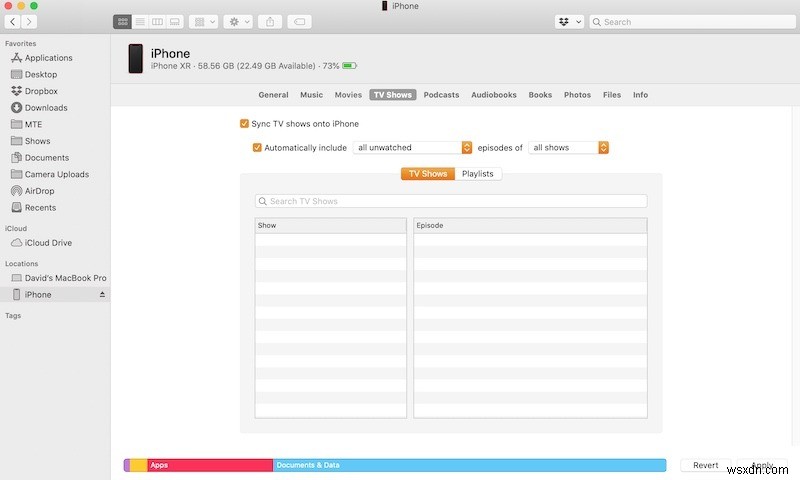This screenshot has height=480, width=800.
Task: Toggle the Automatically include checkbox
Action: (x=257, y=147)
